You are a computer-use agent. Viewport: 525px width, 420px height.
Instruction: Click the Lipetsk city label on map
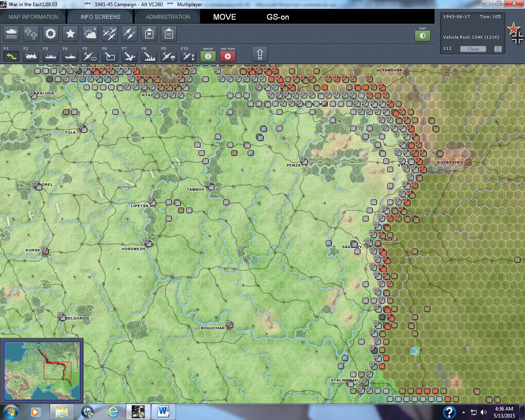tap(139, 206)
